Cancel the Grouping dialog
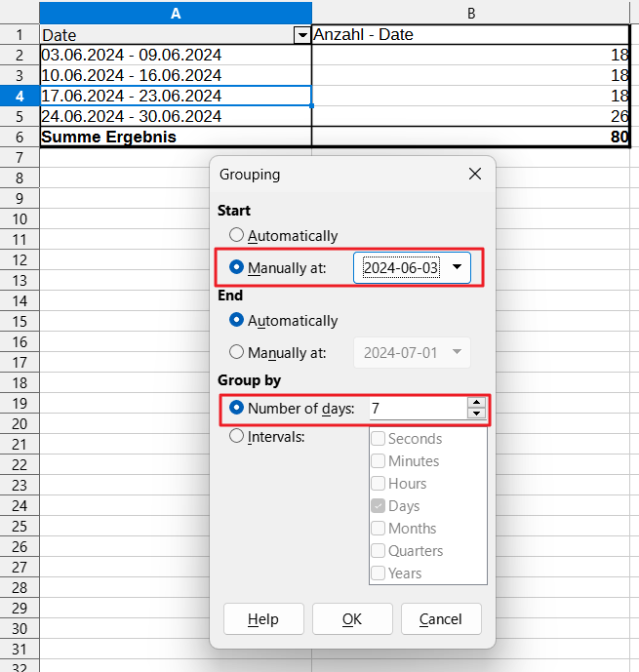The image size is (639, 672). (x=440, y=619)
